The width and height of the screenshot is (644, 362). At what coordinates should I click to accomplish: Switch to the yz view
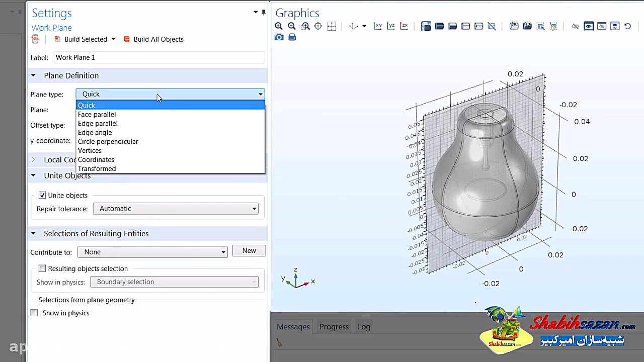391,26
